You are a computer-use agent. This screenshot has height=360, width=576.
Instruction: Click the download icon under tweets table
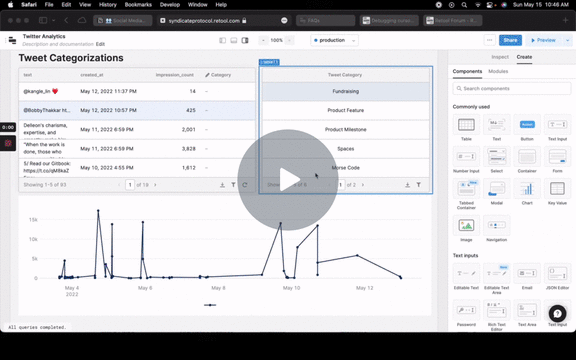point(222,185)
